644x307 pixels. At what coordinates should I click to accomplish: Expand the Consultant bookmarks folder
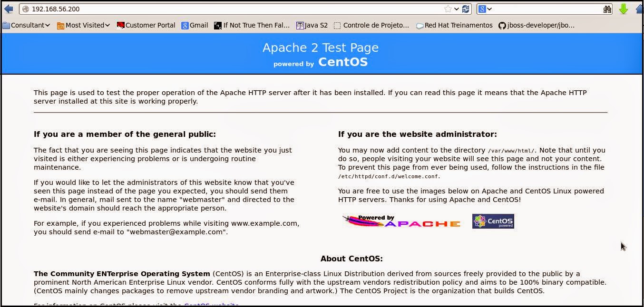click(x=26, y=25)
